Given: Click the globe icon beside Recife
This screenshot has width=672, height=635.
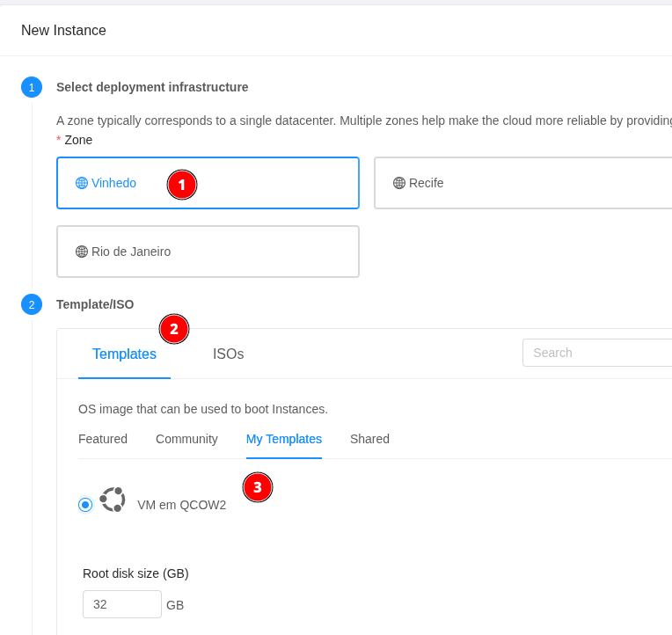Looking at the screenshot, I should click(x=399, y=183).
